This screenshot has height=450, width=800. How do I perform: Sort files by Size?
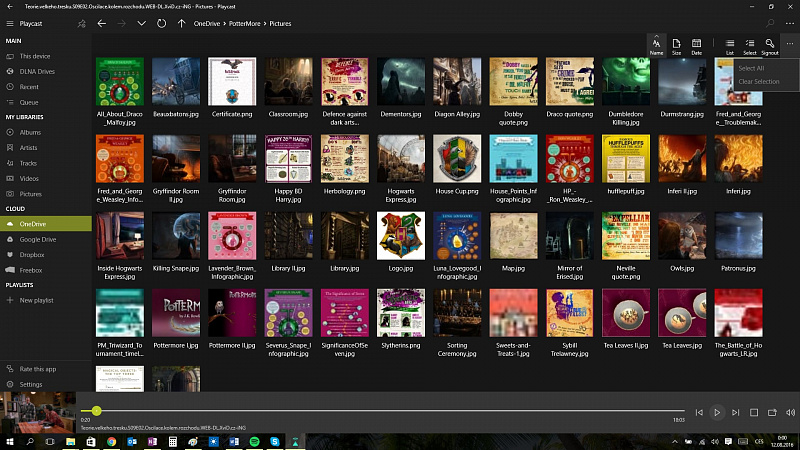676,46
